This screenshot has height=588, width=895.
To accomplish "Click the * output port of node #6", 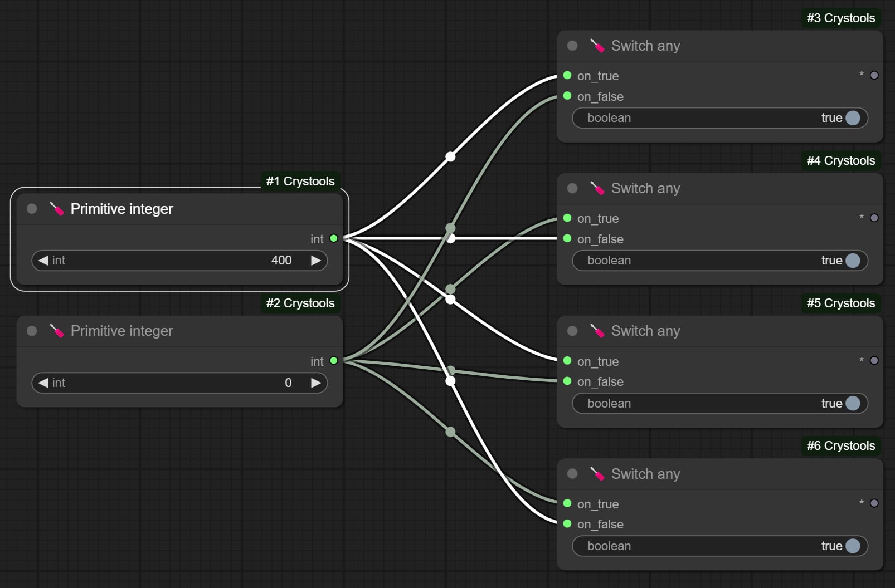I will click(874, 503).
